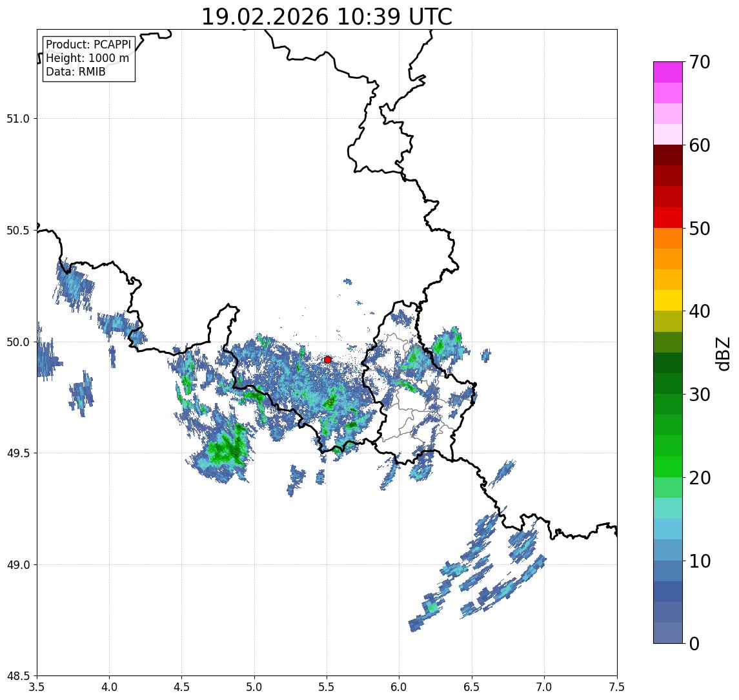Click colorbar tick label 50
The height and width of the screenshot is (700, 739).
coord(700,229)
